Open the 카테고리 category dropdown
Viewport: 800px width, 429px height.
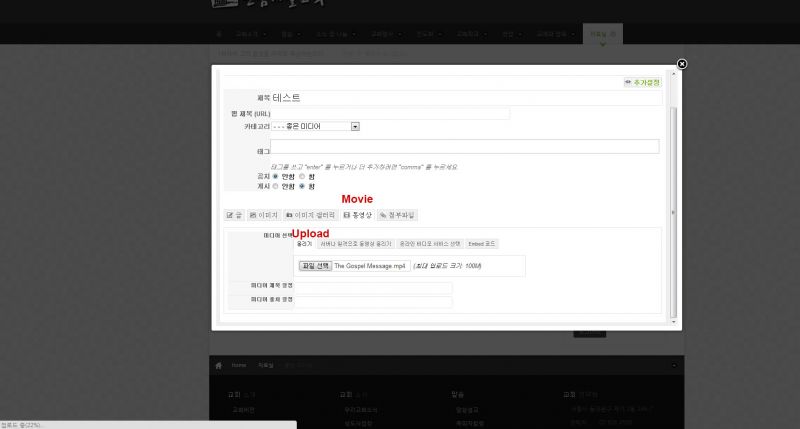pyautogui.click(x=315, y=126)
